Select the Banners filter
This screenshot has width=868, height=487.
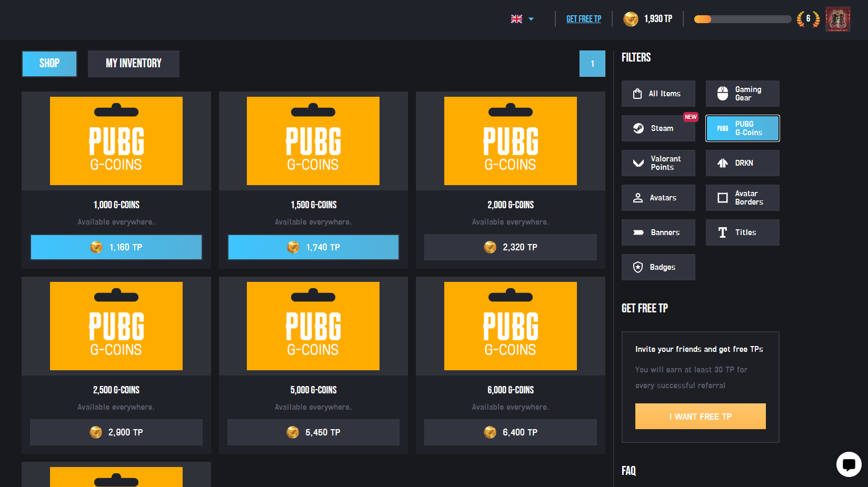[x=659, y=232]
